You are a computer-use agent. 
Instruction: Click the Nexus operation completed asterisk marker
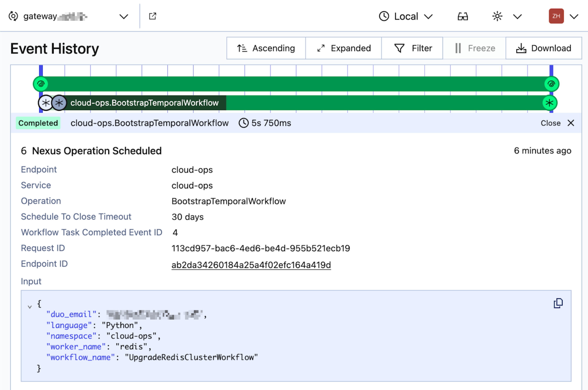coord(549,103)
